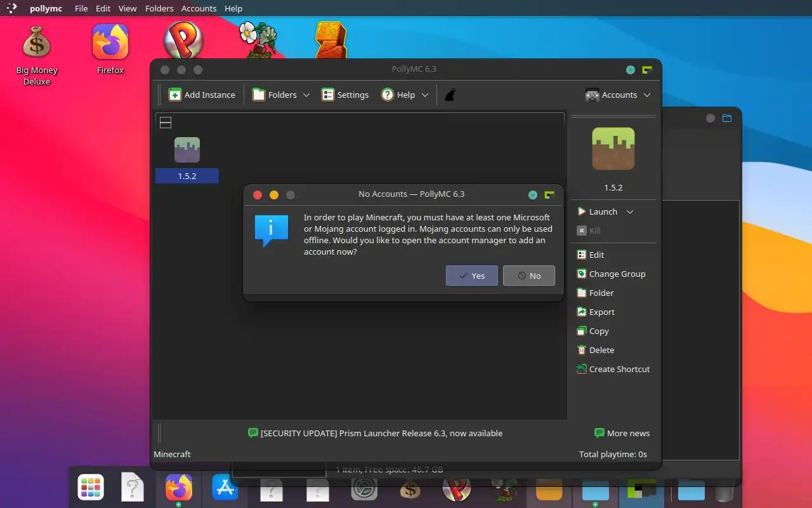This screenshot has width=812, height=508.
Task: Click the Minecraft status bar label
Action: pyautogui.click(x=172, y=454)
